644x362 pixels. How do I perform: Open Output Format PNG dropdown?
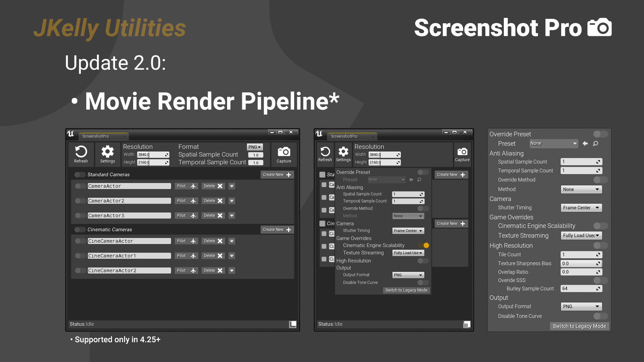pyautogui.click(x=406, y=275)
